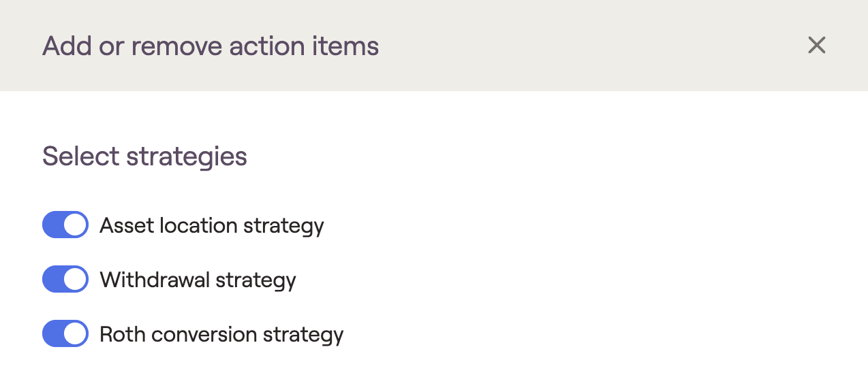
Task: Click the white knob of Withdrawal toggle
Action: point(76,279)
